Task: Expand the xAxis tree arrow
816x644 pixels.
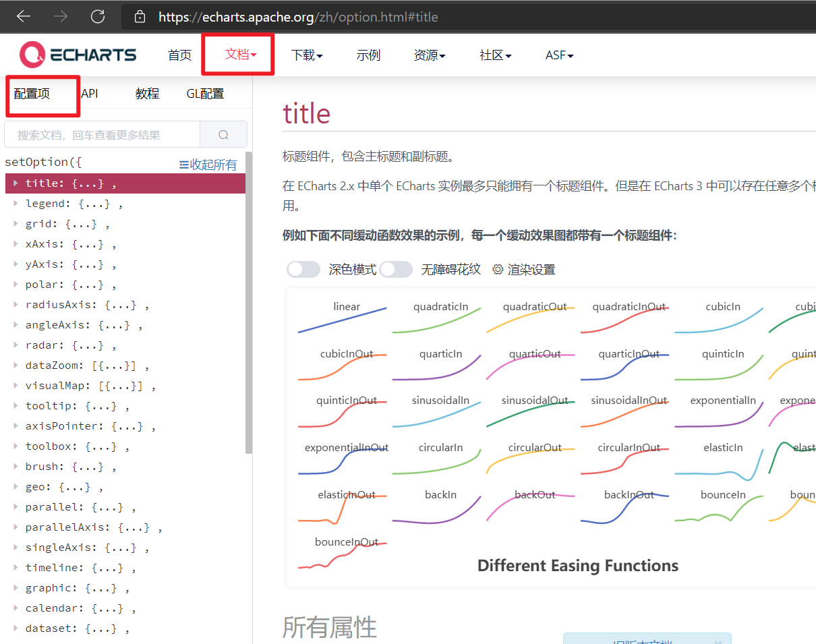Action: (x=16, y=243)
